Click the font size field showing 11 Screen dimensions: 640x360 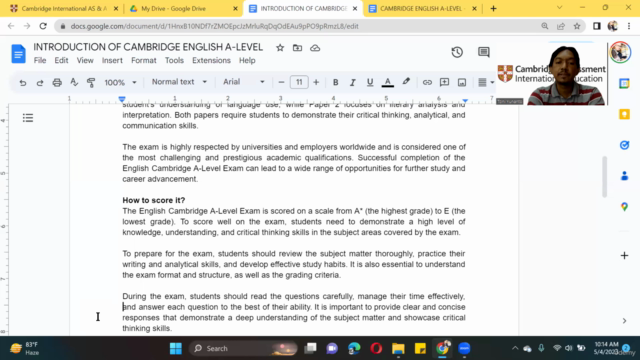click(x=299, y=82)
